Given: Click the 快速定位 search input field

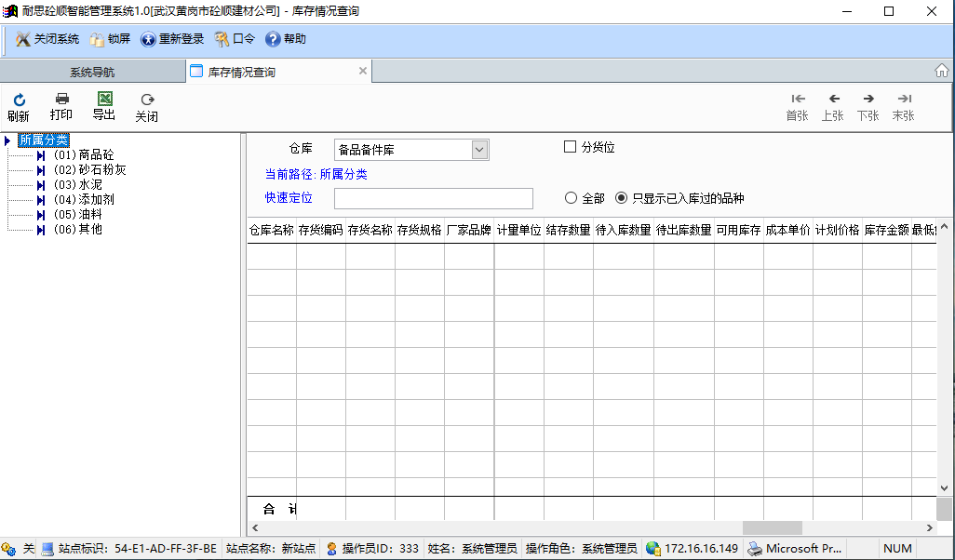Looking at the screenshot, I should 433,198.
